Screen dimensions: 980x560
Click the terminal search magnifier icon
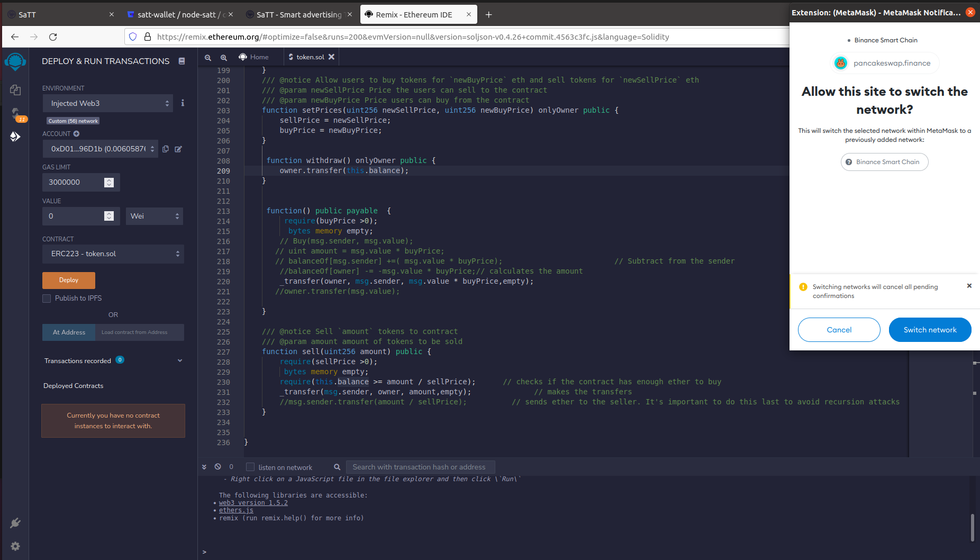point(337,467)
